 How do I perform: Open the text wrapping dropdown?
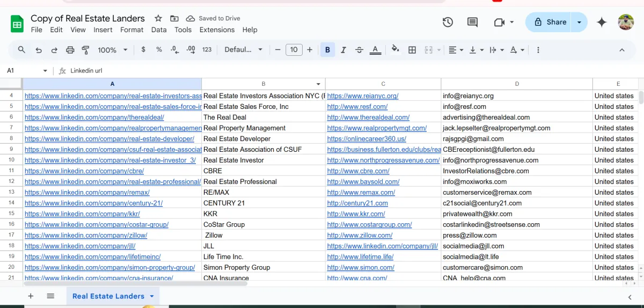pyautogui.click(x=497, y=50)
